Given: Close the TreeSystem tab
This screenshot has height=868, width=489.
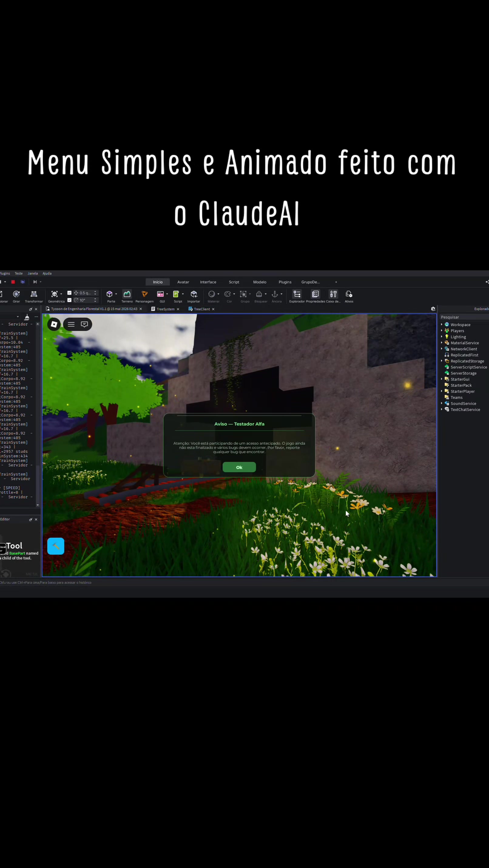Looking at the screenshot, I should coord(178,309).
